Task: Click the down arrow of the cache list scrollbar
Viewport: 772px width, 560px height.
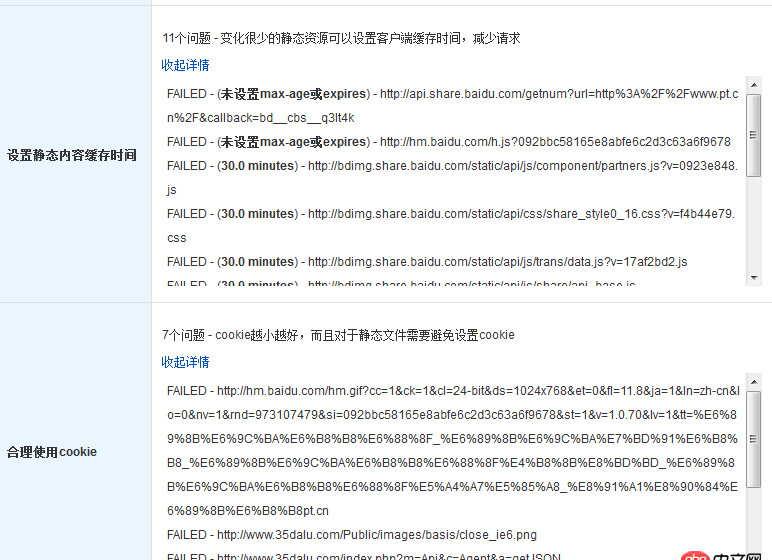Action: (754, 278)
